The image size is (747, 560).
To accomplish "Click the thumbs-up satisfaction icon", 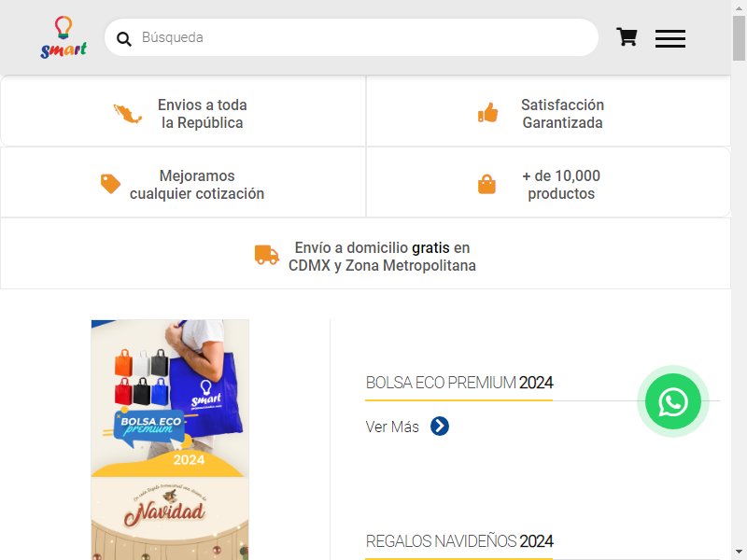I will tap(487, 113).
